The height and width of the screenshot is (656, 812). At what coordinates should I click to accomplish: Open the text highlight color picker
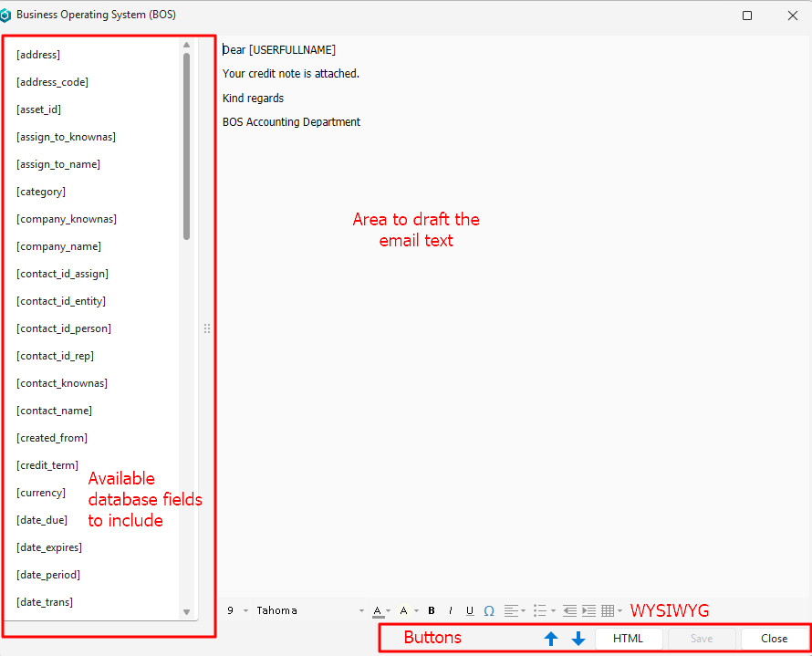[x=403, y=611]
